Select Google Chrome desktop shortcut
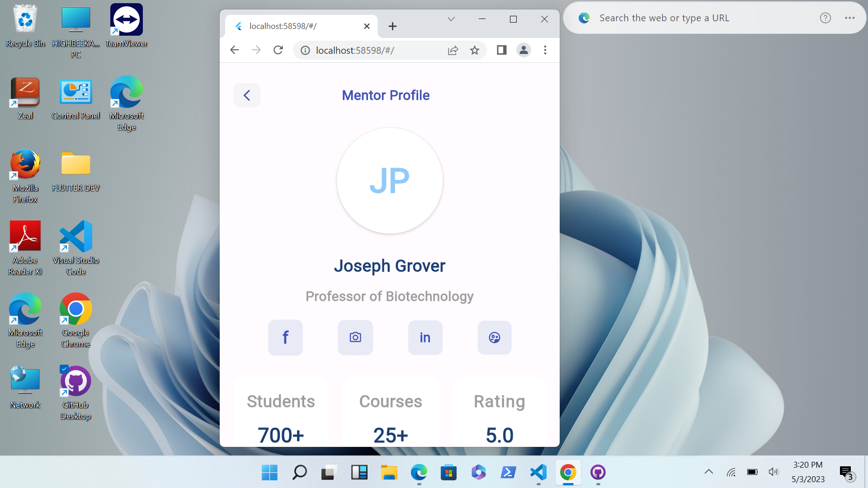Image resolution: width=868 pixels, height=488 pixels. (x=76, y=321)
